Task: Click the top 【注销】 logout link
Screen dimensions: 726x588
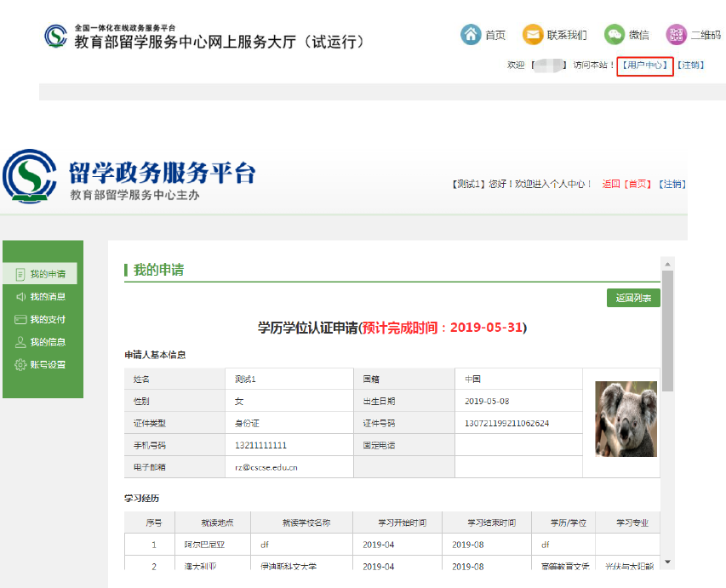Action: pos(690,66)
